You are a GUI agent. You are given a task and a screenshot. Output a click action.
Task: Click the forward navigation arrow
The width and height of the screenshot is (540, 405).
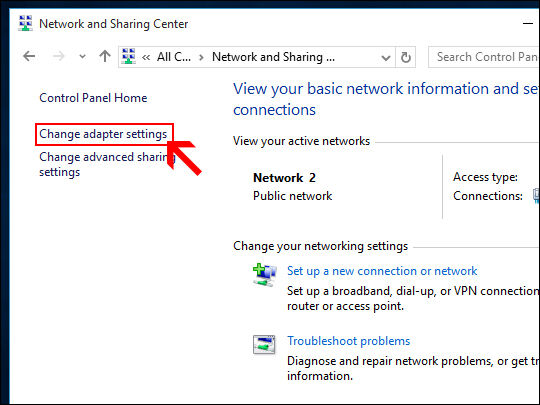(59, 56)
